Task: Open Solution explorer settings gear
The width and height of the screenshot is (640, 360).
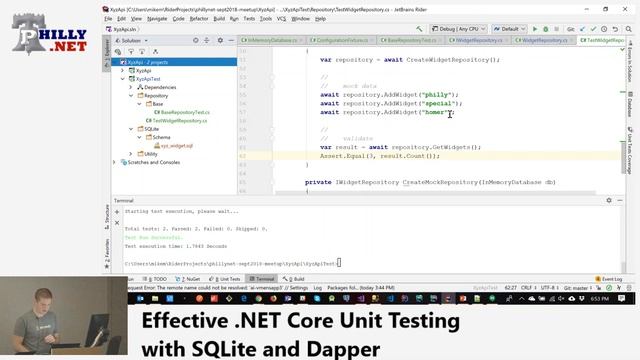Action: click(x=220, y=40)
